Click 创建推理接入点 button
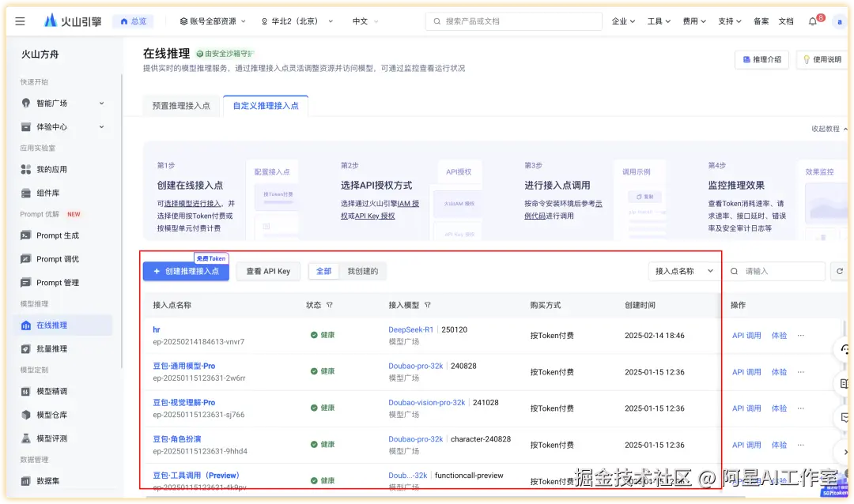 (187, 271)
